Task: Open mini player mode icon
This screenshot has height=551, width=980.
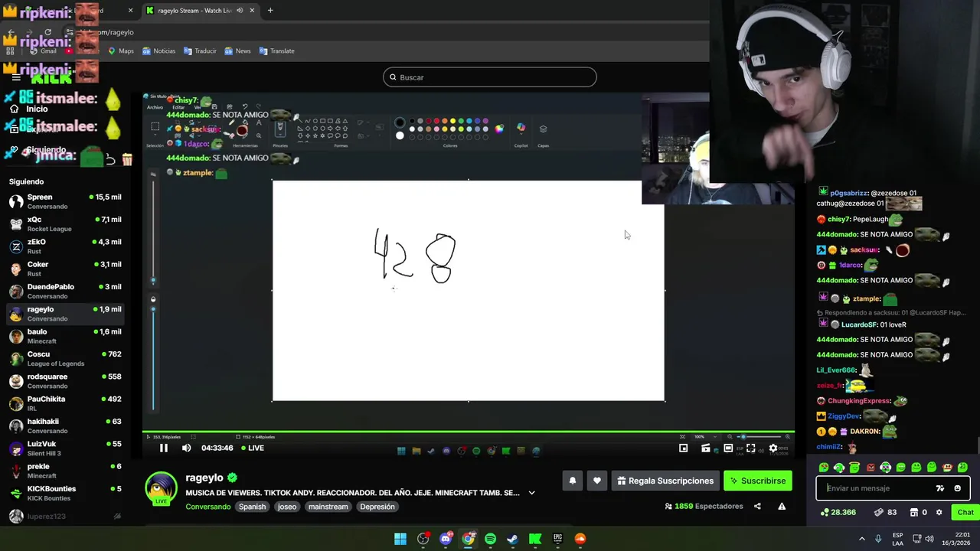Action: (683, 448)
